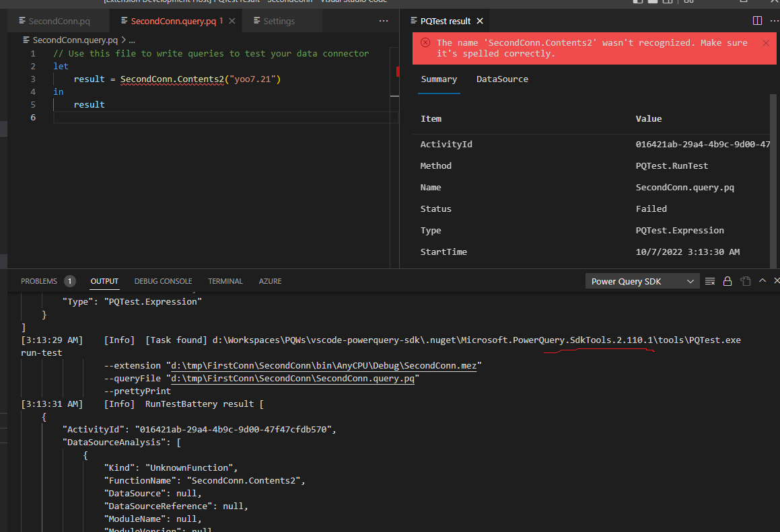Click the red error marker in editor overview ruler
Image resolution: width=780 pixels, height=532 pixels.
(398, 71)
